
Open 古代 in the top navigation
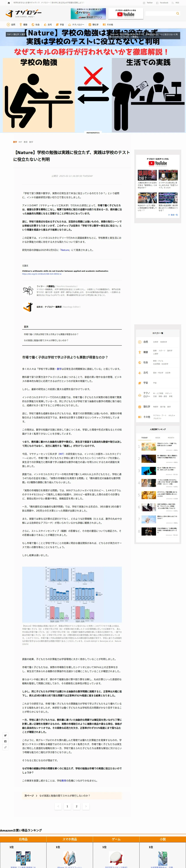pyautogui.click(x=48, y=25)
